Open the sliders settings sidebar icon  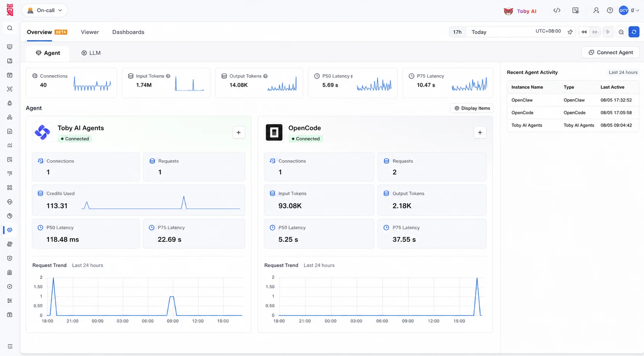[x=10, y=301]
